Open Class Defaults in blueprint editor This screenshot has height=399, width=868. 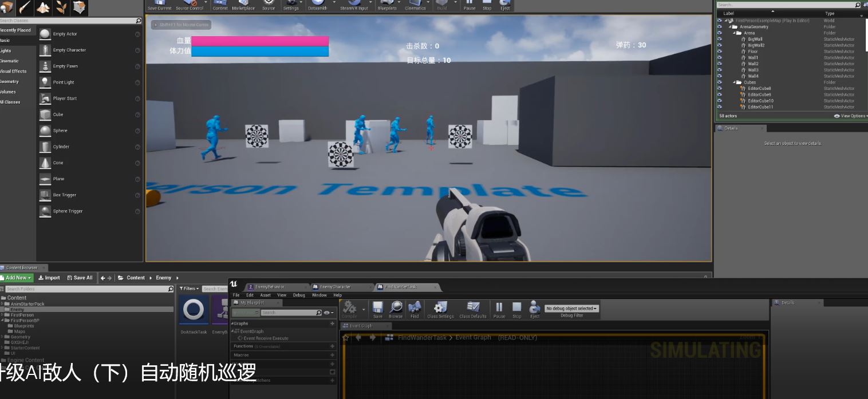click(x=473, y=309)
